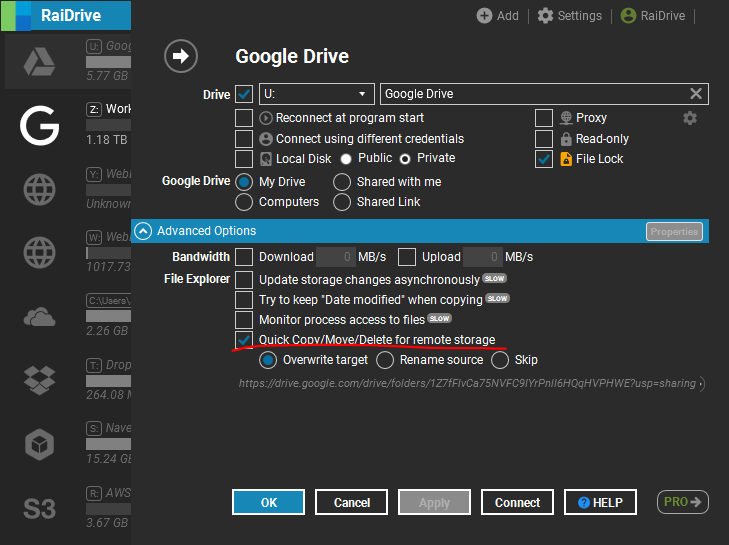Clear the Google Drive name field with X
The width and height of the screenshot is (729, 545).
click(x=696, y=94)
